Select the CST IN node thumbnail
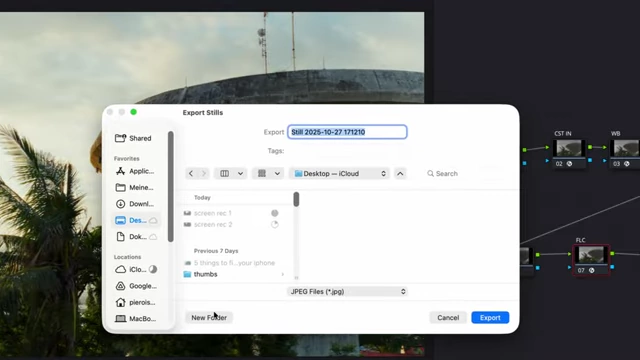640x360 pixels. click(568, 148)
